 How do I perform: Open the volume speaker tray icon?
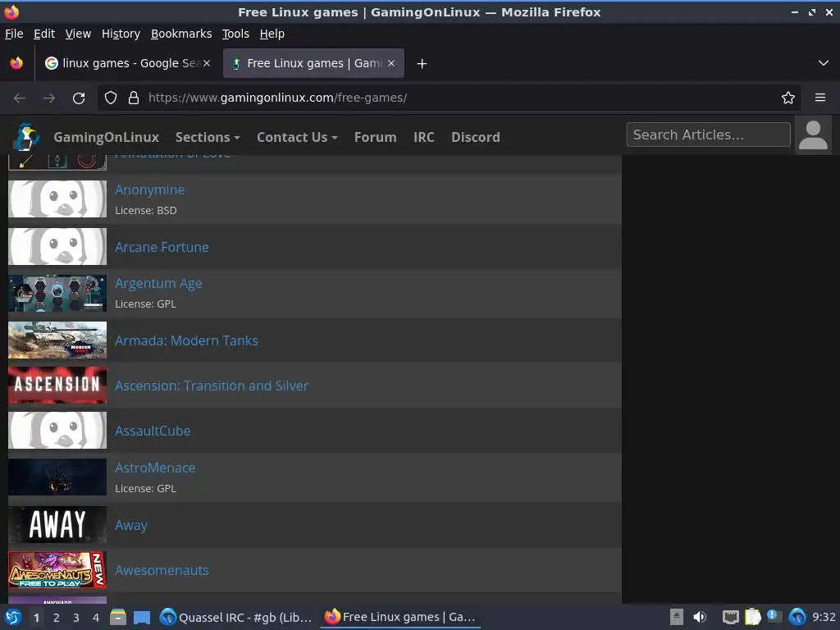coord(700,617)
